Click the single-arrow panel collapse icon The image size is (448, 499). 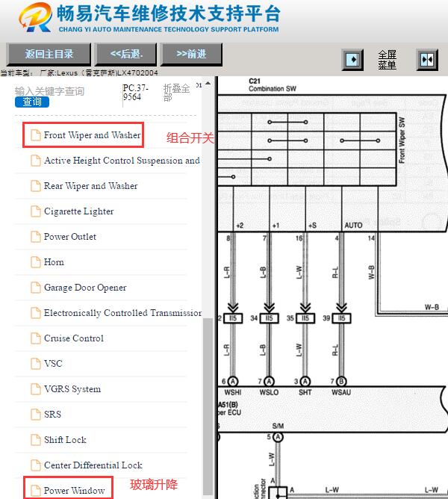click(352, 60)
